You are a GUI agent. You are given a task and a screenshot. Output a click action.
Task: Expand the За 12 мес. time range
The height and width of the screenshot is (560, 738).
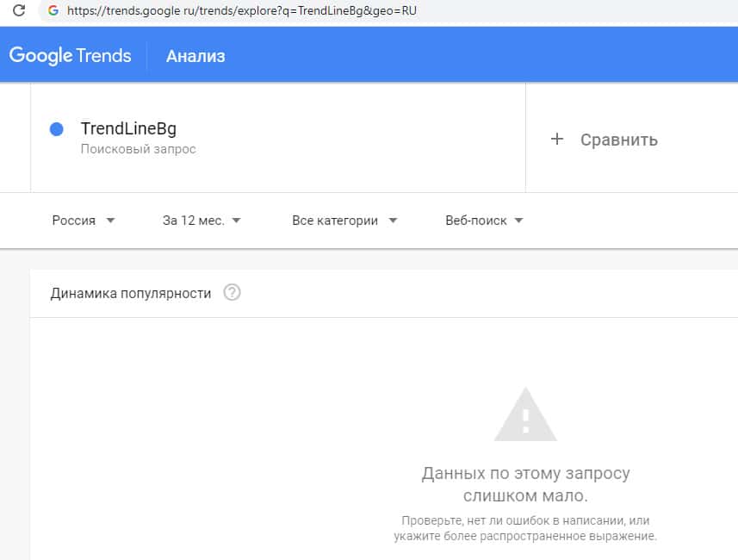[202, 221]
